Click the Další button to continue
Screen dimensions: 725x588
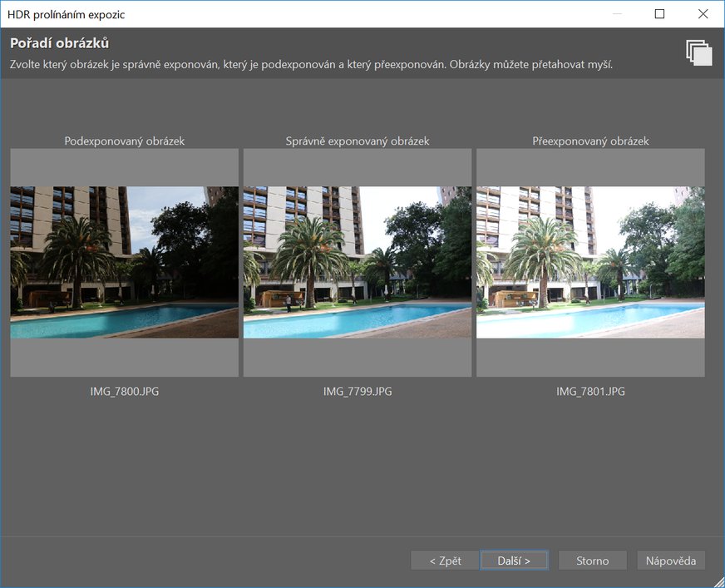click(x=514, y=561)
